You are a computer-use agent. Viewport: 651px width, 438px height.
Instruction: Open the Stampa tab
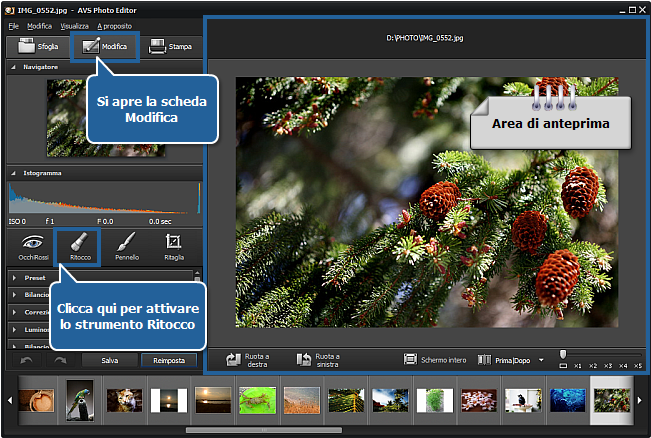tap(172, 46)
